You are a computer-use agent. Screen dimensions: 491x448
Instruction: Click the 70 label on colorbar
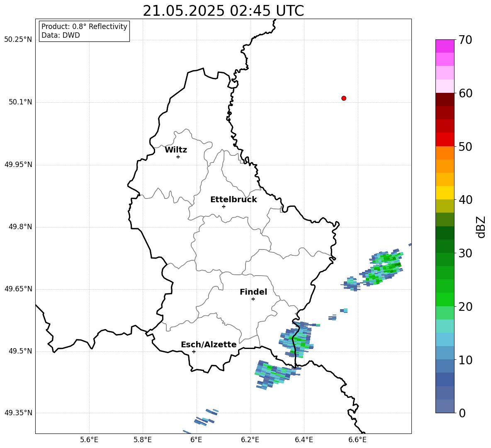(x=465, y=40)
